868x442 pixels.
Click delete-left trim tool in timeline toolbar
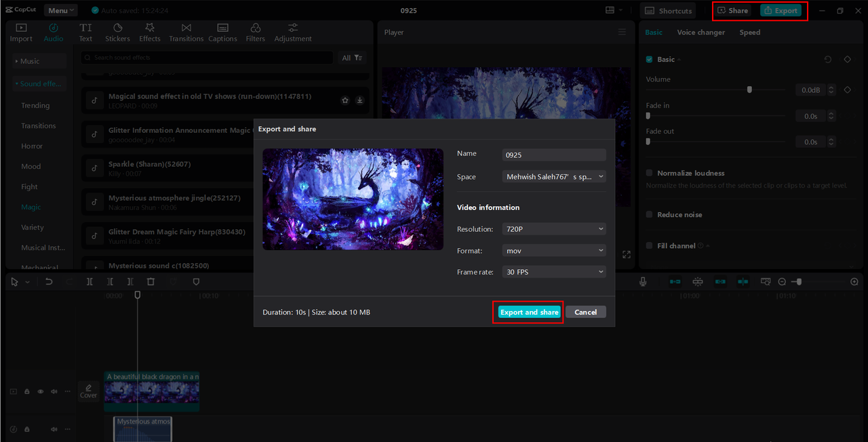110,281
